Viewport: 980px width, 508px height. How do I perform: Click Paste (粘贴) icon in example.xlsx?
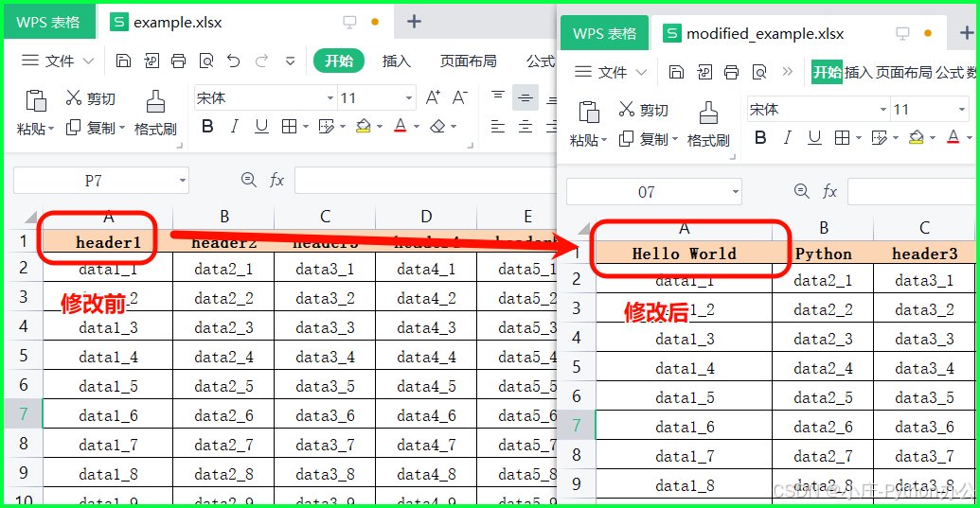(x=36, y=100)
